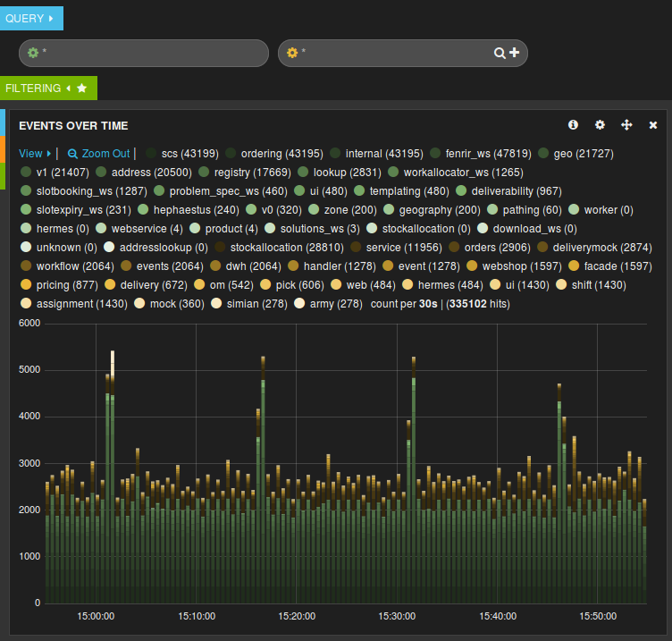Click the handler (1278) legend label
Image resolution: width=672 pixels, height=641 pixels.
click(340, 266)
